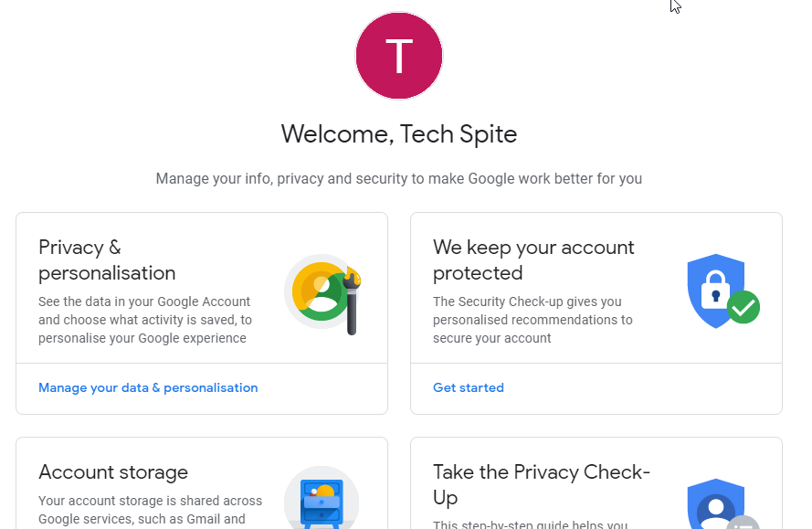Screen dimensions: 812x529
Task: Follow the Get started security link
Action: pyautogui.click(x=469, y=388)
